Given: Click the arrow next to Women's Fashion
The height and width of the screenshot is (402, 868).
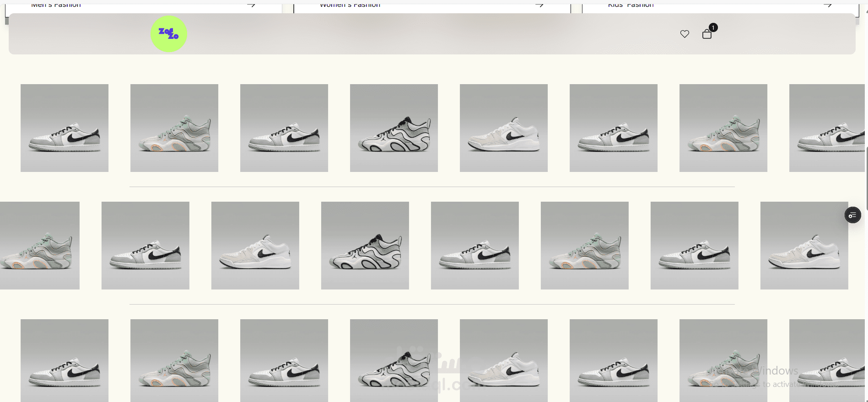Looking at the screenshot, I should 539,5.
